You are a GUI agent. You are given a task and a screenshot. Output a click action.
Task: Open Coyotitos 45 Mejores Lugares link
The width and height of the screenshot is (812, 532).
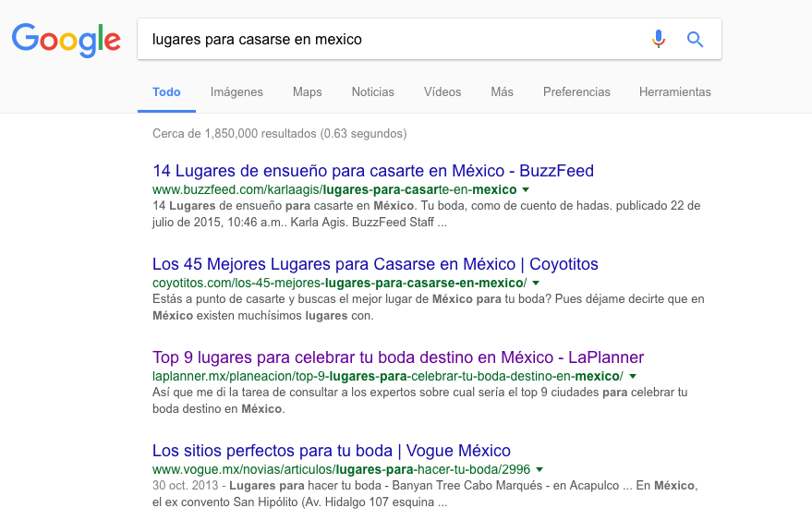(x=375, y=264)
